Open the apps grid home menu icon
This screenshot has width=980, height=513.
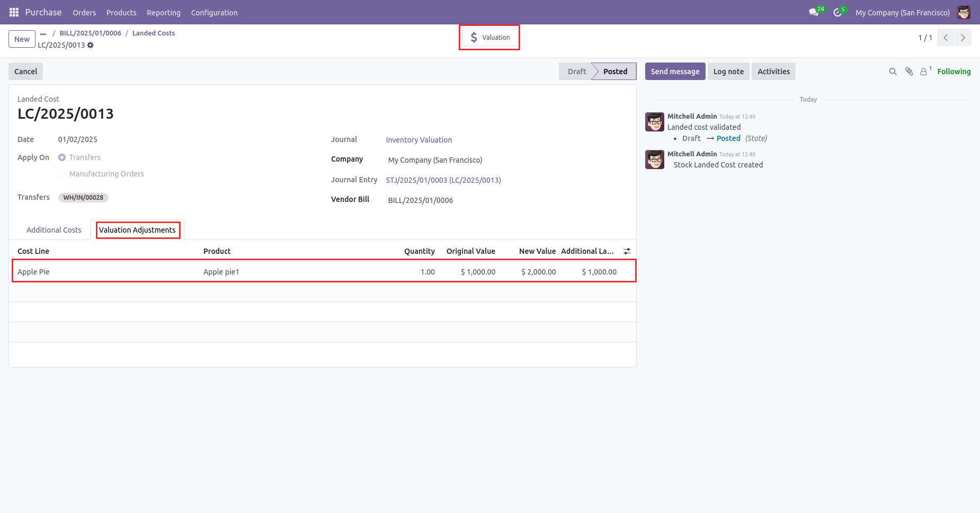coord(14,12)
